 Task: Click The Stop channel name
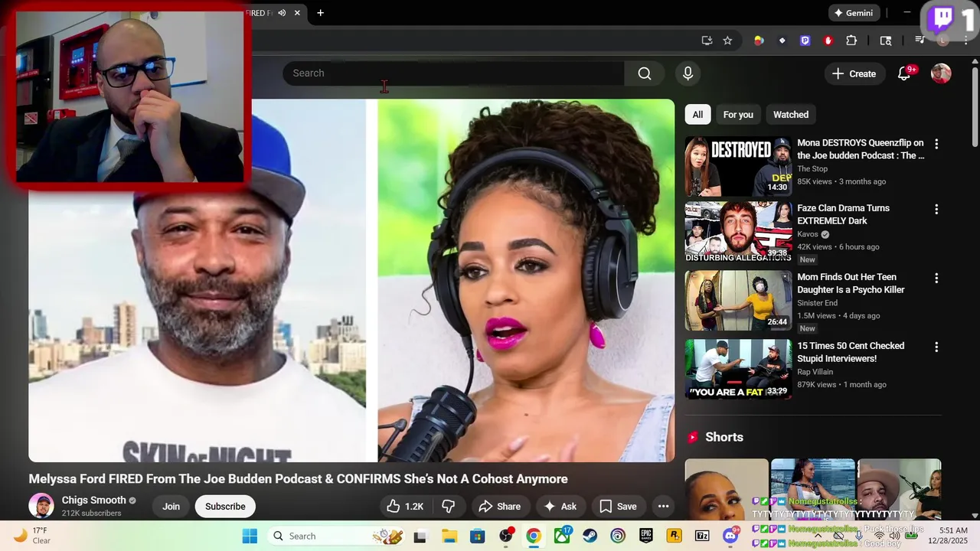[x=812, y=169]
